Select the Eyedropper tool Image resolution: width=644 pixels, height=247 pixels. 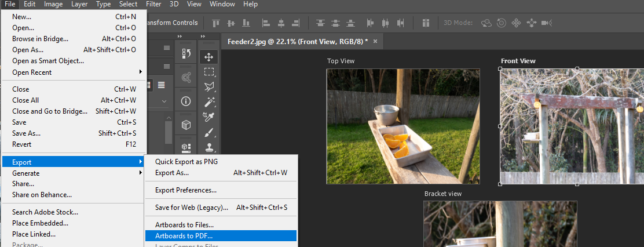(x=208, y=117)
